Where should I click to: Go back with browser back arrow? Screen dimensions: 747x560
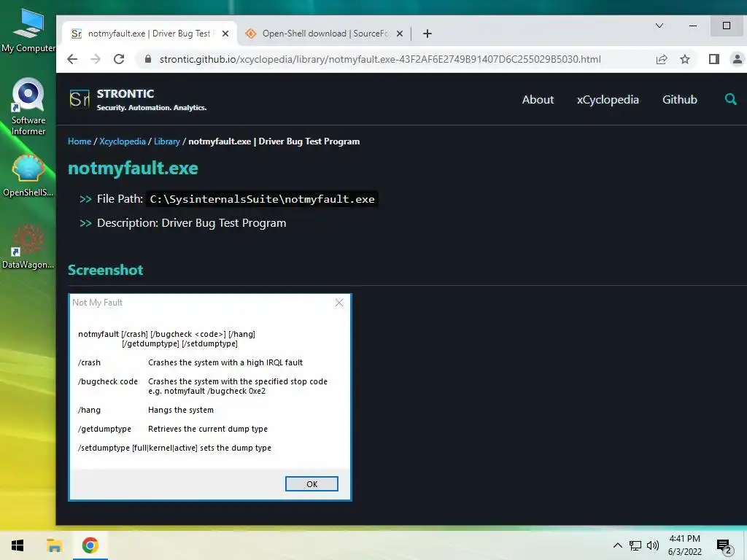[x=72, y=59]
